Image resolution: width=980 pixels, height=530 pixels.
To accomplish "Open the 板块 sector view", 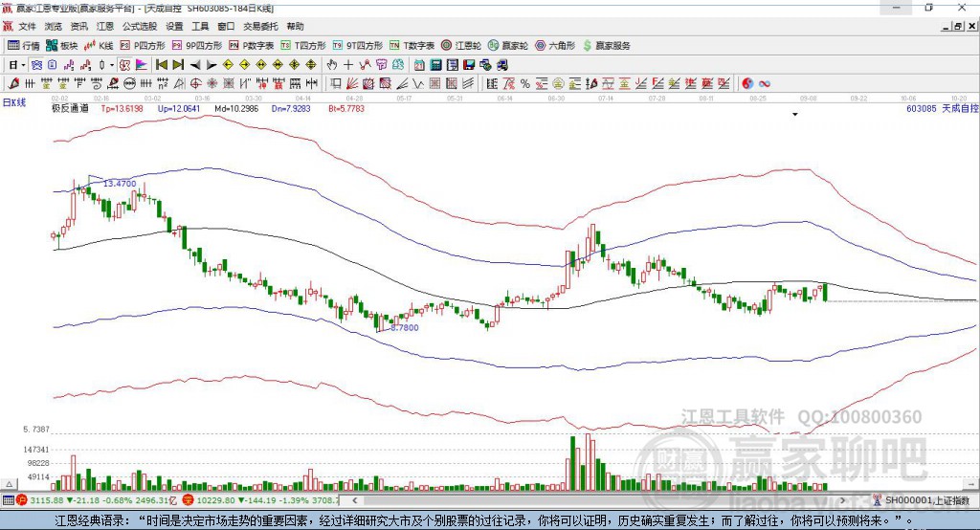I will pos(61,46).
